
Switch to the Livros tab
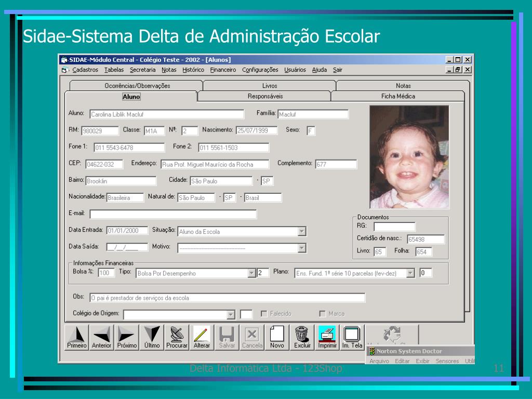tap(270, 86)
